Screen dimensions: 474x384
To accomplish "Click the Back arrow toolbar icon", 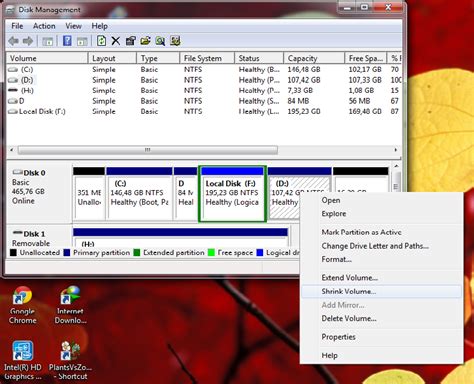I will pyautogui.click(x=13, y=41).
